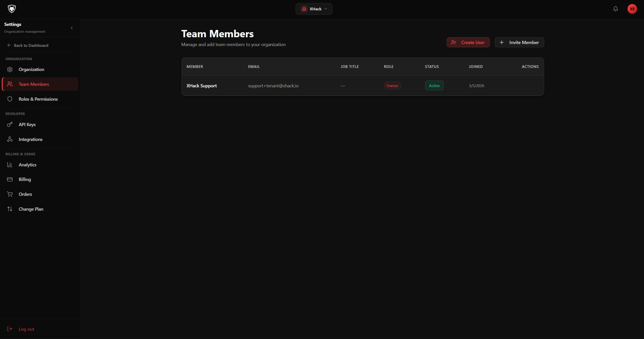This screenshot has height=339, width=644.
Task: Go back to Dashboard
Action: pos(27,45)
